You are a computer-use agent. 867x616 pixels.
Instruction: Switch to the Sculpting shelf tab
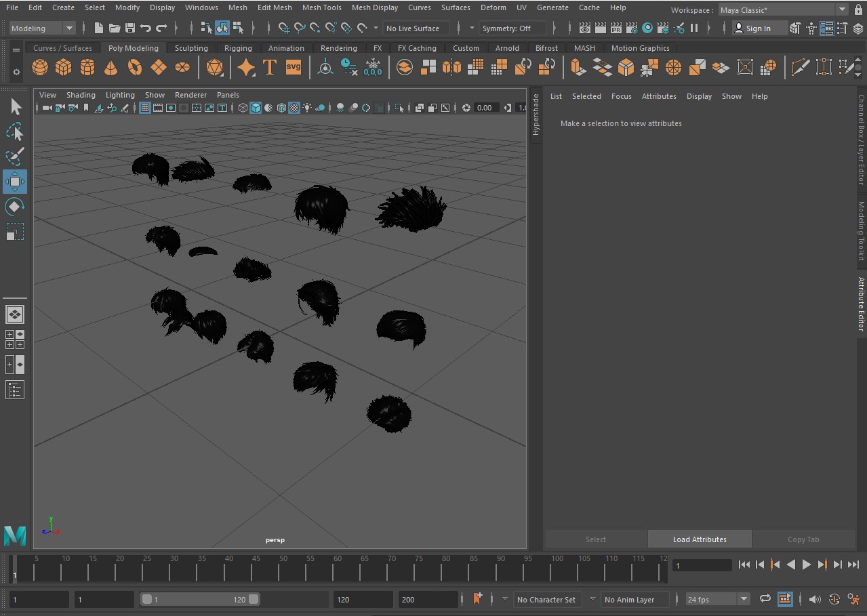coord(191,48)
